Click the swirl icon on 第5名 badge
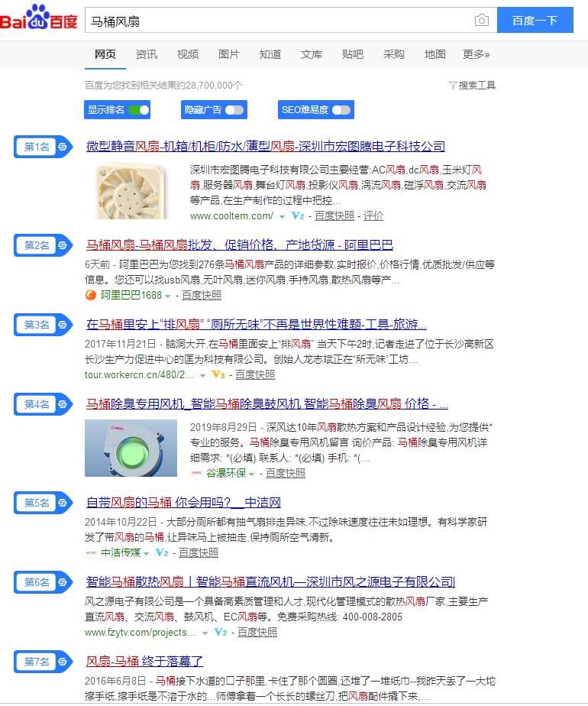The height and width of the screenshot is (706, 588). point(63,503)
